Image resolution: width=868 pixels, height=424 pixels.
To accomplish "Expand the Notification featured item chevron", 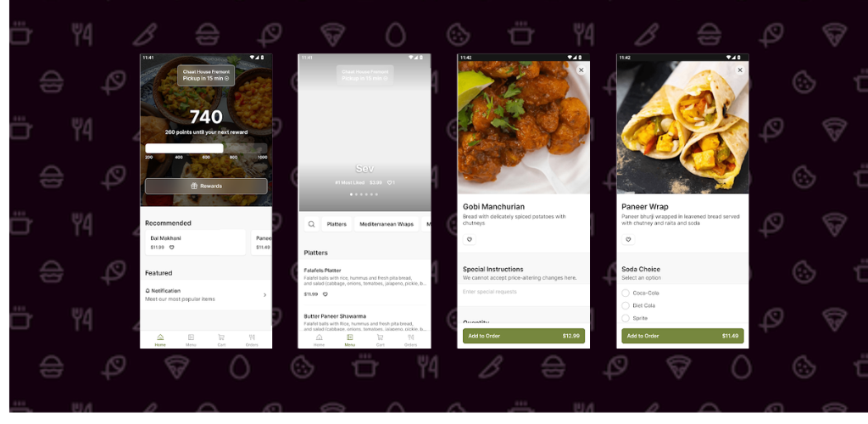I will [264, 295].
